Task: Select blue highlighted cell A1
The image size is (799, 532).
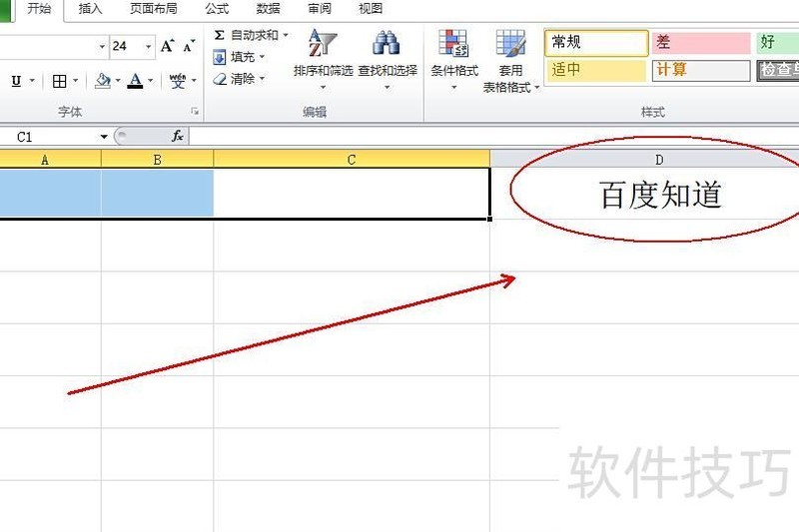Action: pos(50,194)
